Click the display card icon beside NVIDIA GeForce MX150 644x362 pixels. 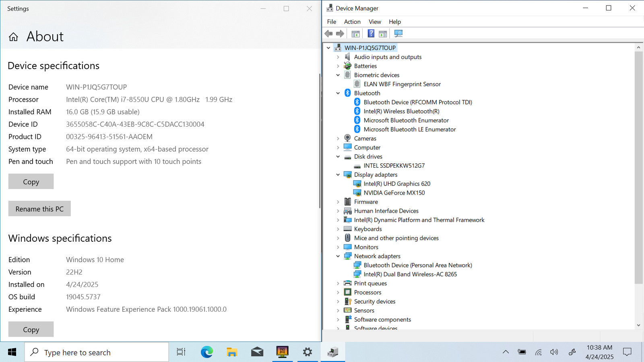pos(357,193)
